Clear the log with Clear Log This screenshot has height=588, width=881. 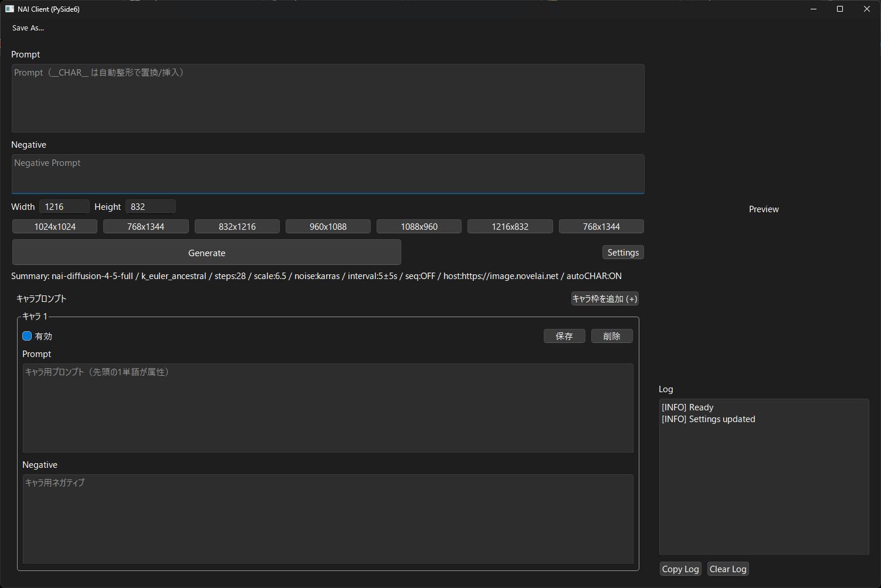[x=728, y=569]
